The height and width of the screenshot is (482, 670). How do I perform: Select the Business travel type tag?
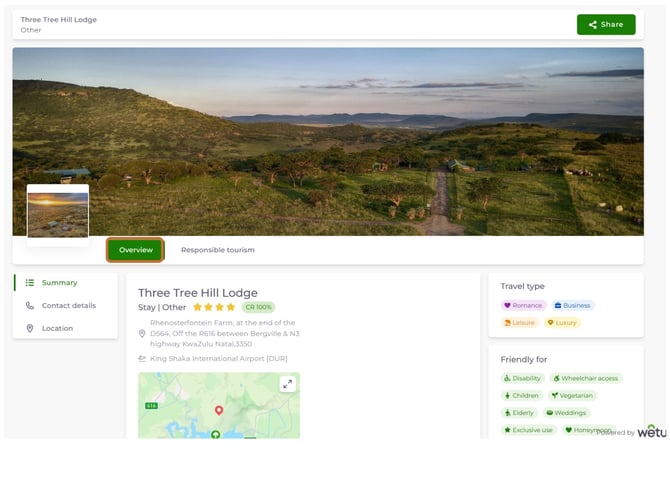[573, 306]
